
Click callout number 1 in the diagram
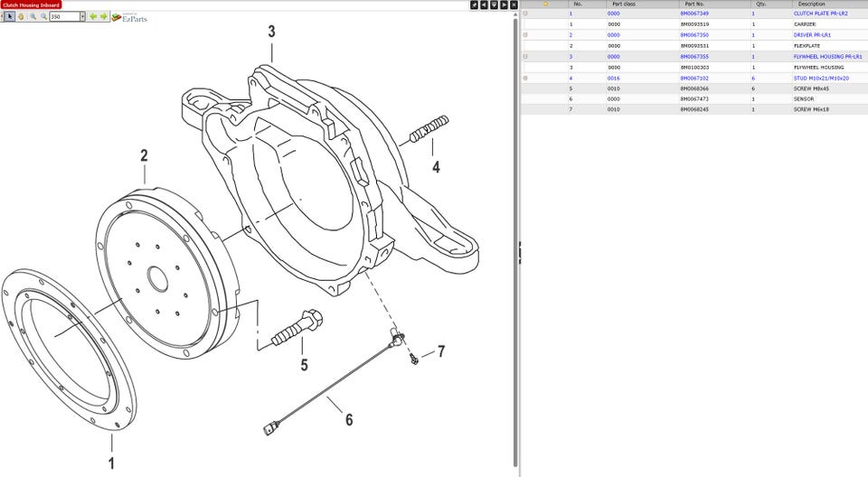(x=111, y=463)
